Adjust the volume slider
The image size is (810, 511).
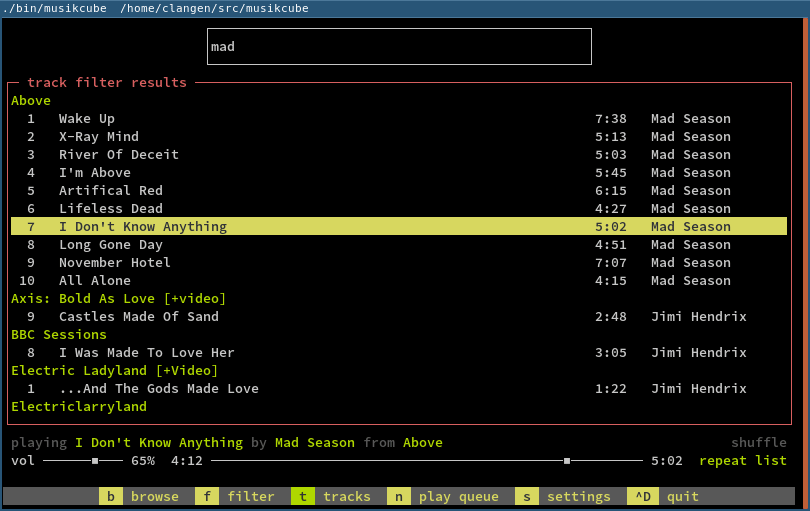click(83, 461)
